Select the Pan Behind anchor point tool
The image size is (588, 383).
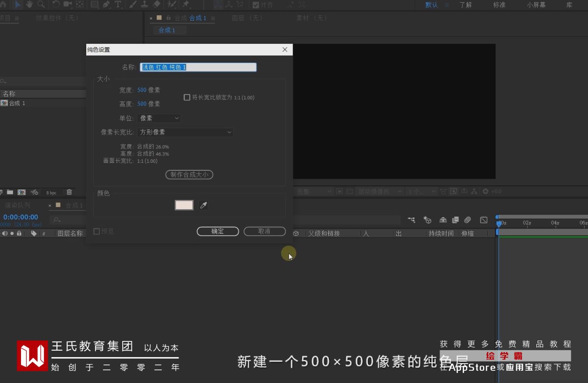tap(80, 4)
